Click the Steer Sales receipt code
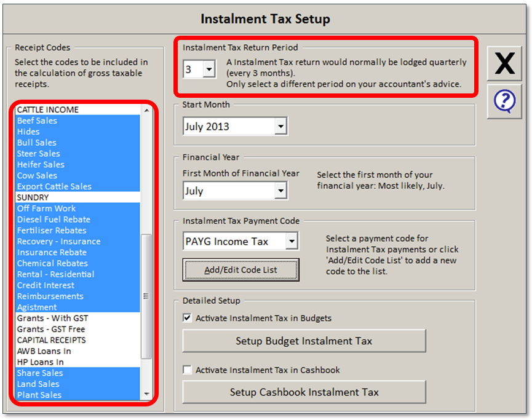532x420 pixels. point(78,153)
